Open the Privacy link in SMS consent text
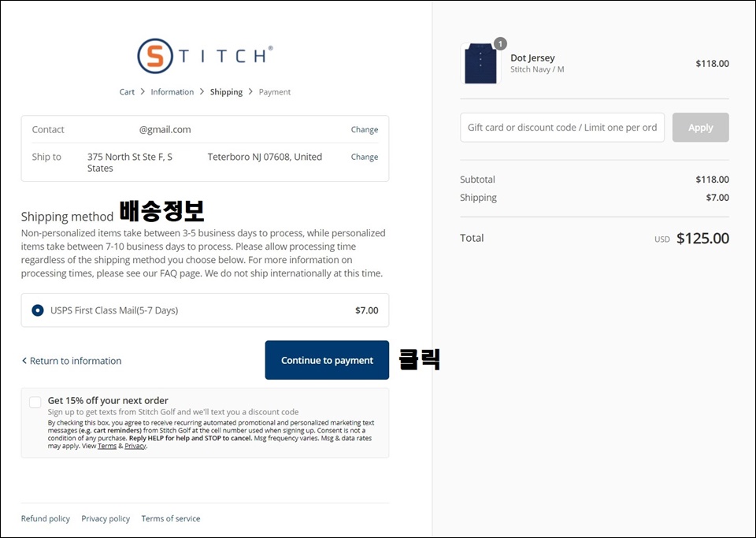Image resolution: width=756 pixels, height=538 pixels. point(135,446)
